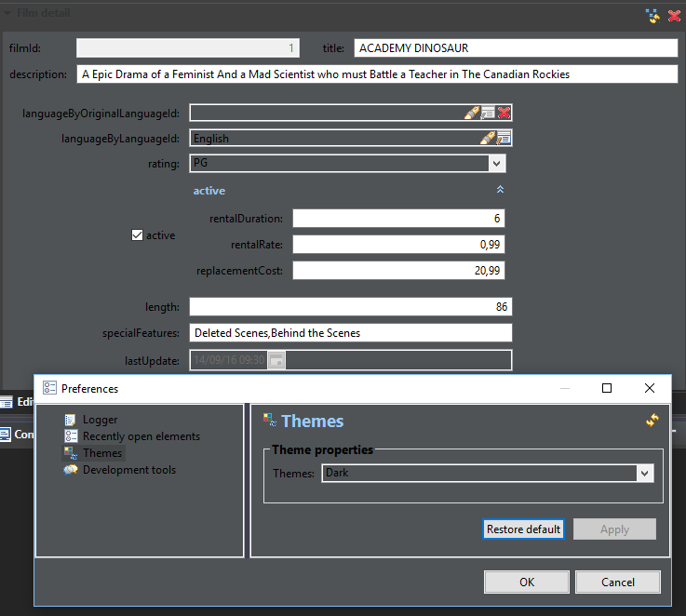Click the sync arrows icon in Themes panel
Image resolution: width=686 pixels, height=616 pixels.
(652, 421)
